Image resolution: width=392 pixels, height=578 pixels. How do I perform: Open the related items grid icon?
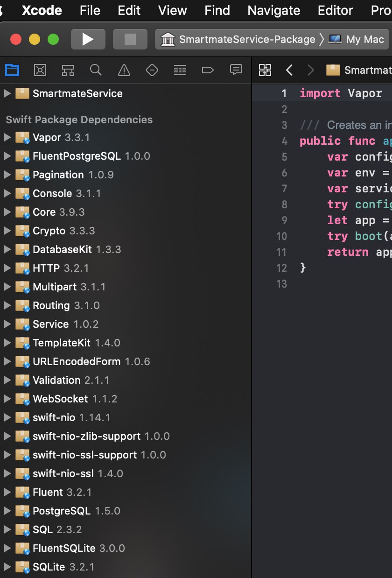265,70
